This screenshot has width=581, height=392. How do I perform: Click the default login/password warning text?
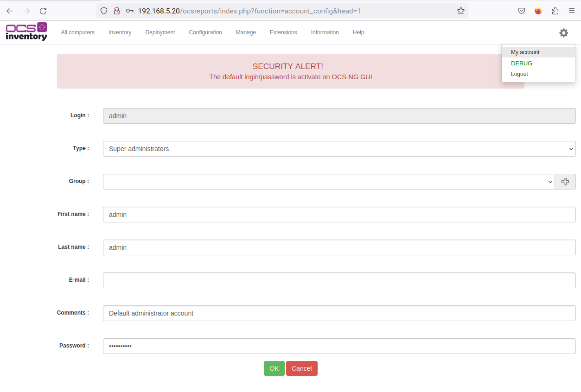click(291, 77)
